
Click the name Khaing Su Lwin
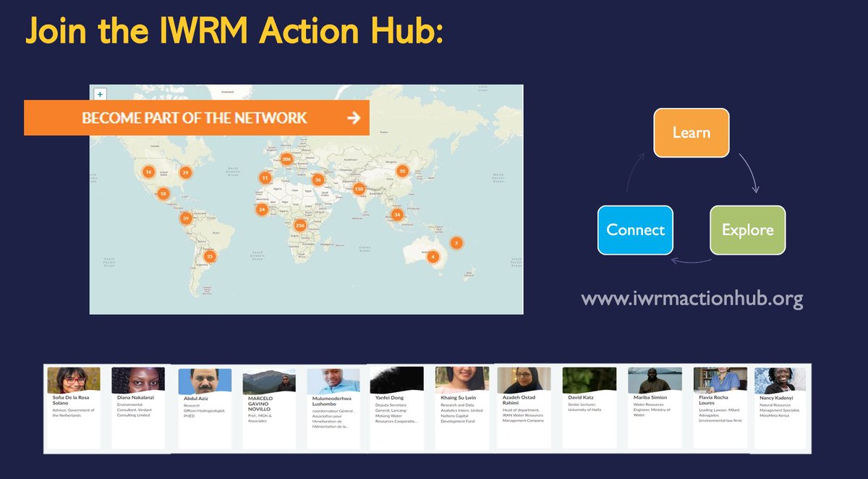point(458,398)
